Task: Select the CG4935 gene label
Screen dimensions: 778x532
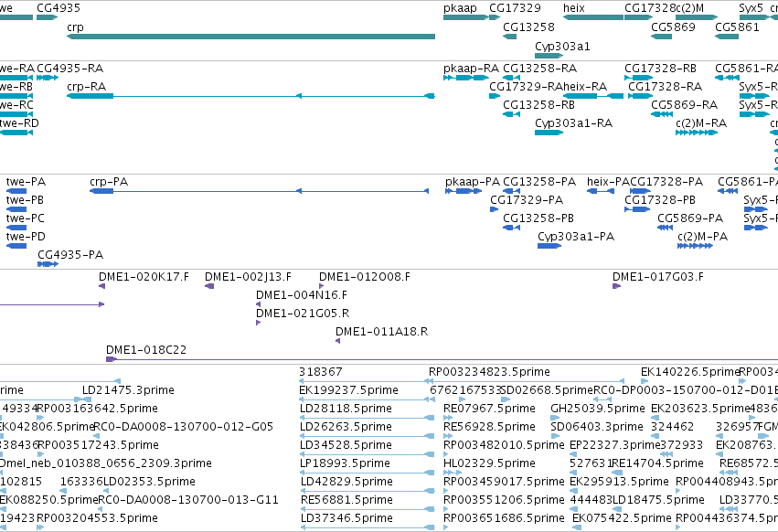Action: point(59,8)
